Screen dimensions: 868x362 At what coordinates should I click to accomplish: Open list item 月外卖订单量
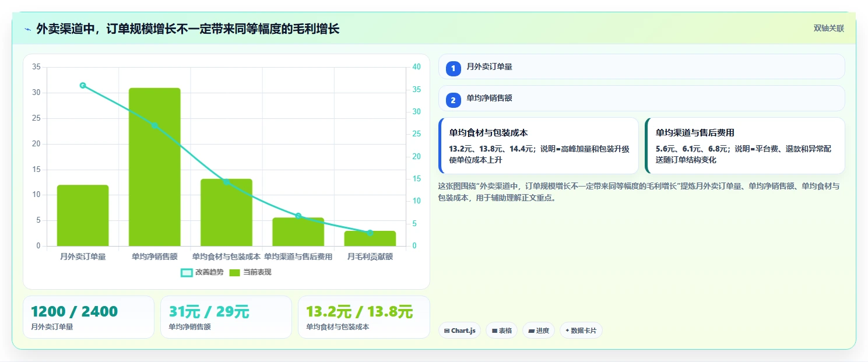(641, 66)
